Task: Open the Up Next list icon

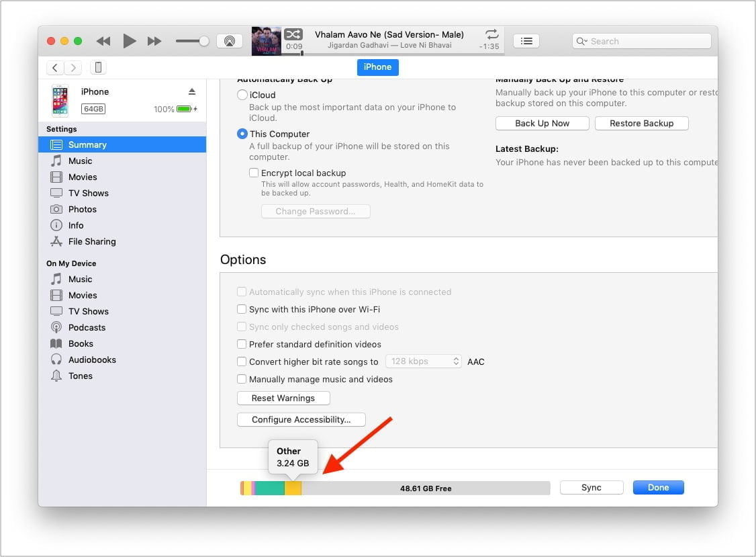Action: (x=526, y=41)
